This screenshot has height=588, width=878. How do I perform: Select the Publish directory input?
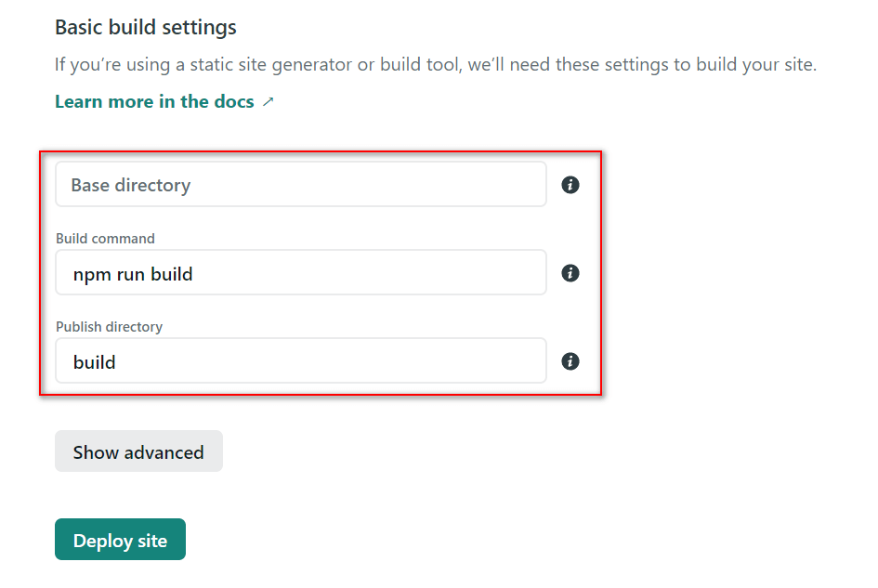click(x=301, y=360)
